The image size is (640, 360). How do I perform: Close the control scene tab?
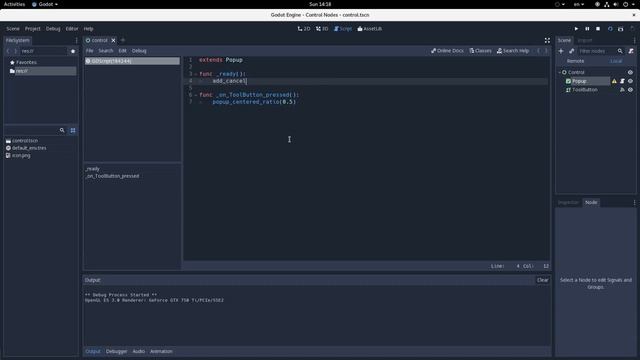(113, 40)
